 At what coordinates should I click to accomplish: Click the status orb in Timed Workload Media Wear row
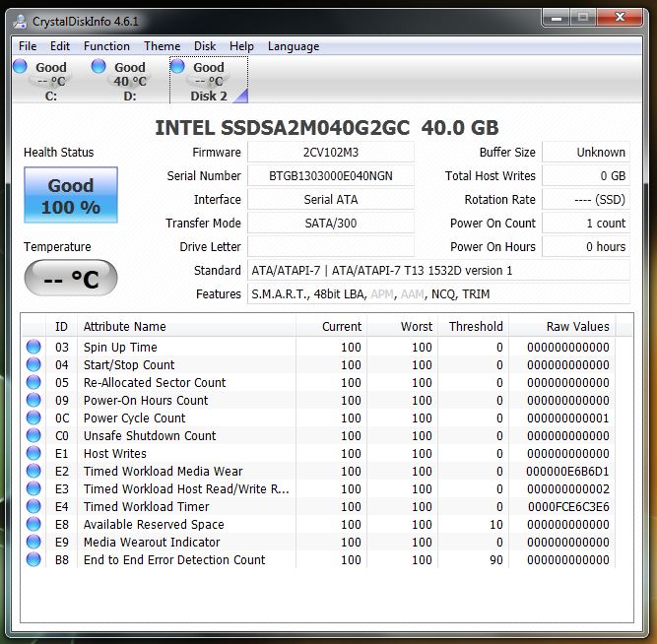[33, 471]
